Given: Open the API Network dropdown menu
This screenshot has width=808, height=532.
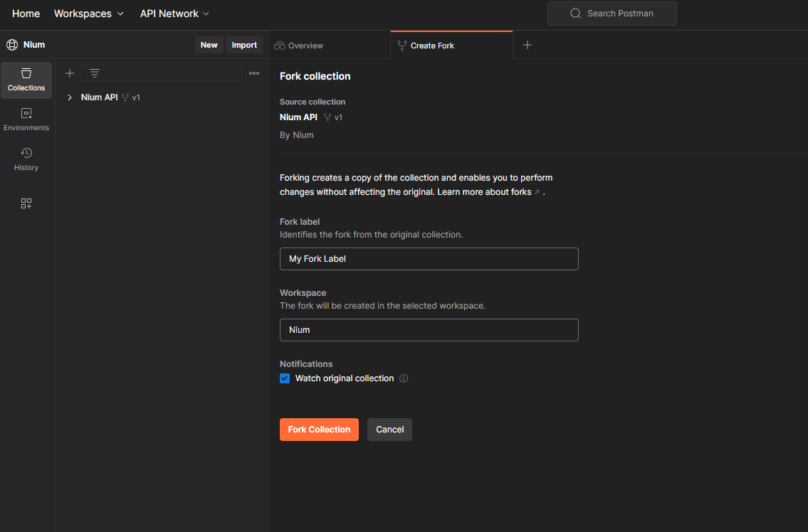Looking at the screenshot, I should click(x=174, y=14).
